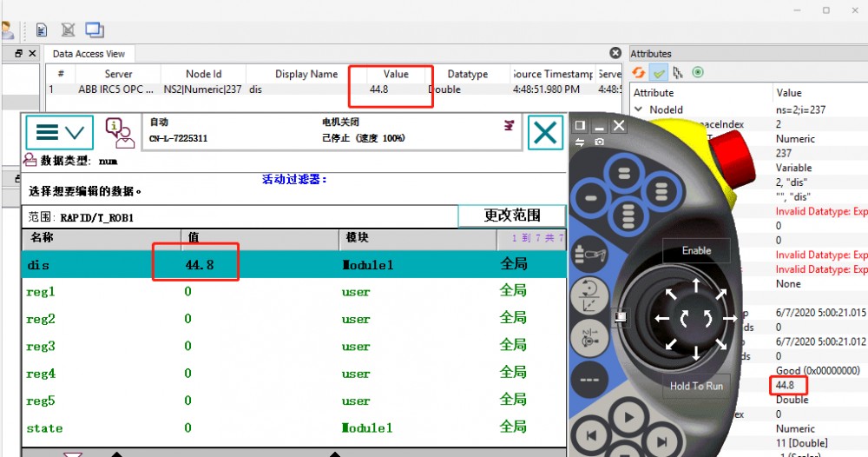Click the 模块 column header

418,238
